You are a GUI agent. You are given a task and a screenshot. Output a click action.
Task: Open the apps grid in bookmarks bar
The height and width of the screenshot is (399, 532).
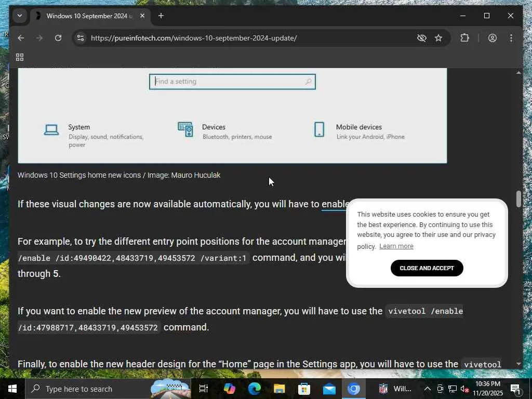coord(20,57)
